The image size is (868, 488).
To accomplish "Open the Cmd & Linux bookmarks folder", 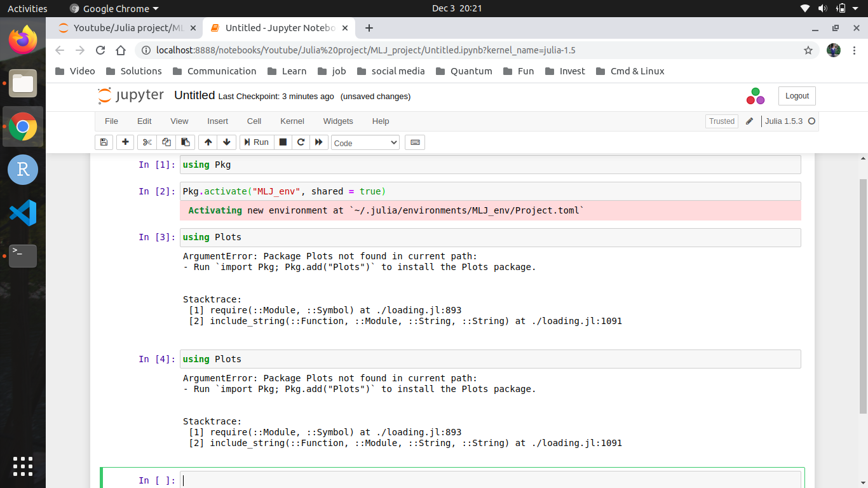I will 630,71.
